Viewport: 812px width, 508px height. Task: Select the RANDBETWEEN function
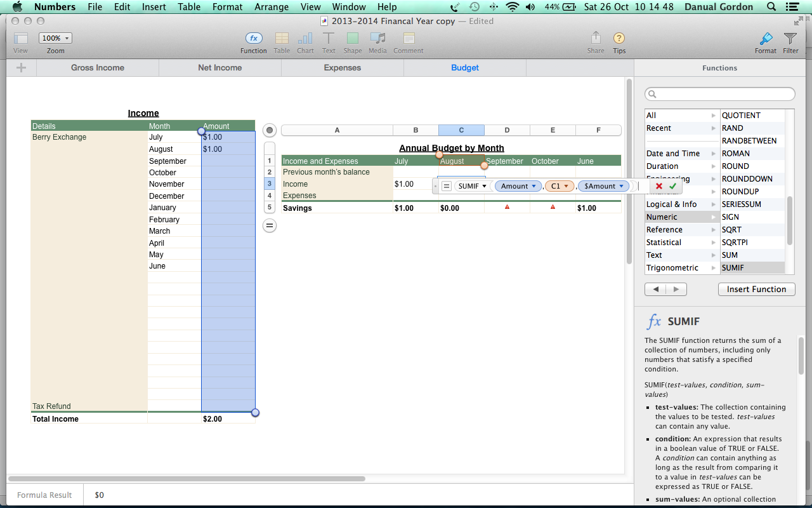[x=752, y=140]
